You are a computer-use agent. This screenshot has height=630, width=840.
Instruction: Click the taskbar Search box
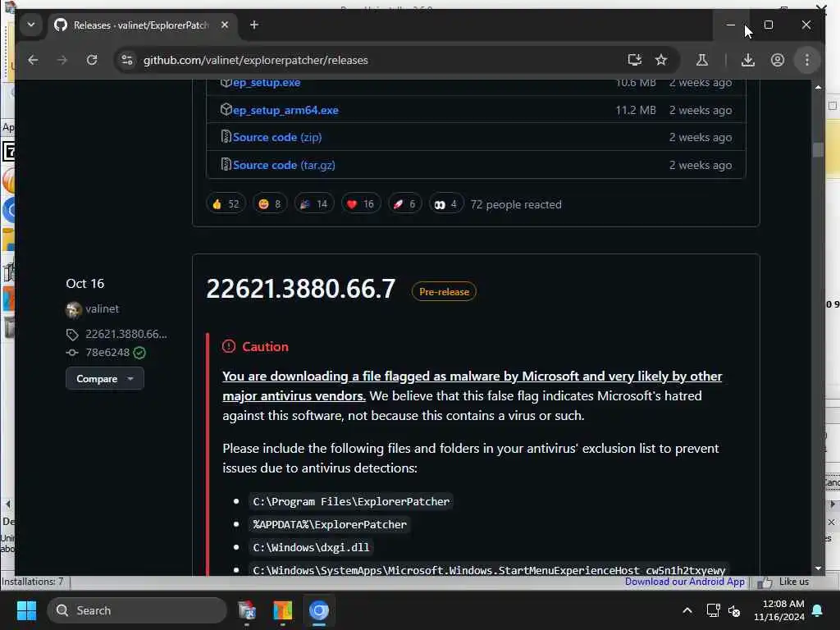[x=137, y=610]
